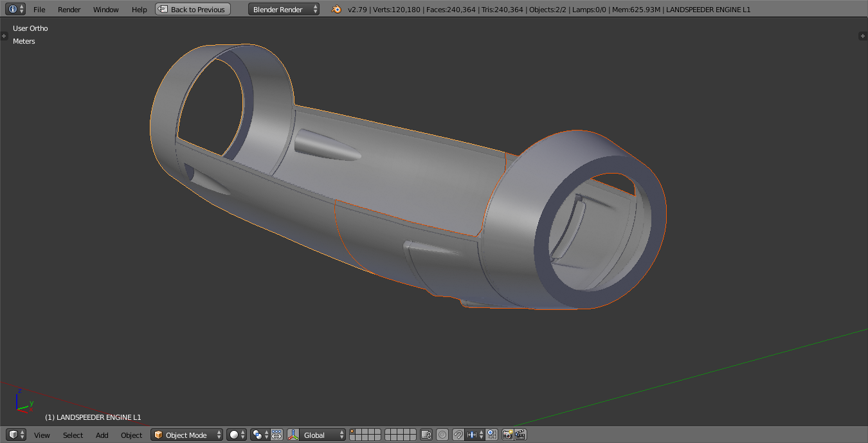Open the Help menu
Image resolution: width=868 pixels, height=443 pixels.
pyautogui.click(x=139, y=10)
